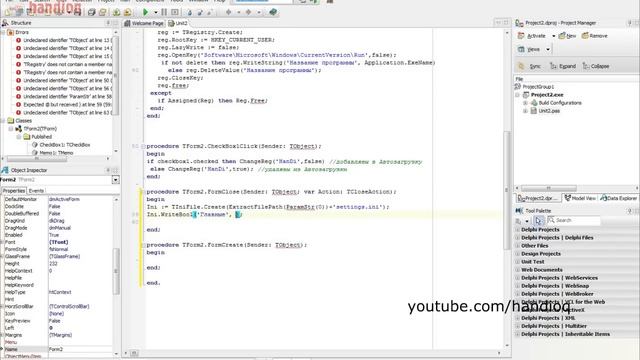Open the Properties tab in Object Inspector
The image size is (640, 360).
(x=14, y=191)
